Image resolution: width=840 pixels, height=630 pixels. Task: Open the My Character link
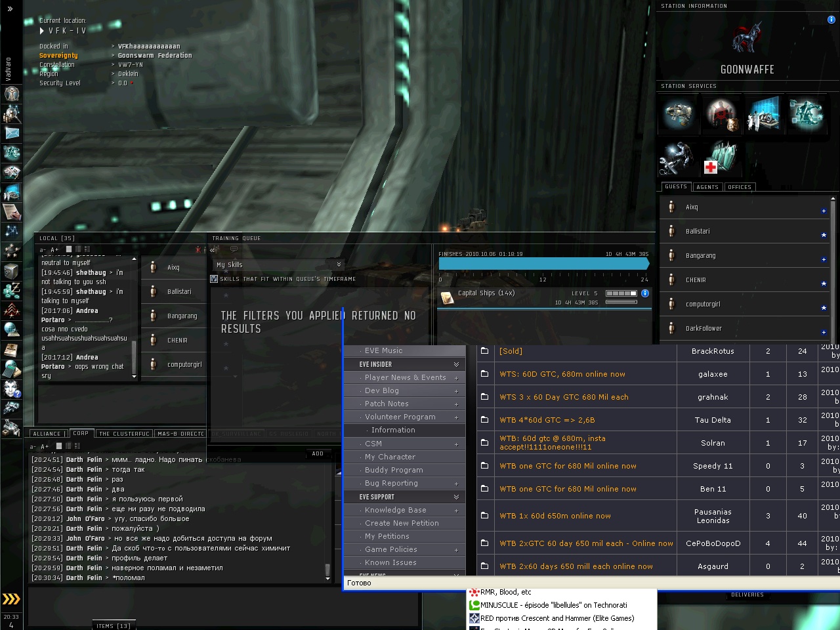point(390,457)
